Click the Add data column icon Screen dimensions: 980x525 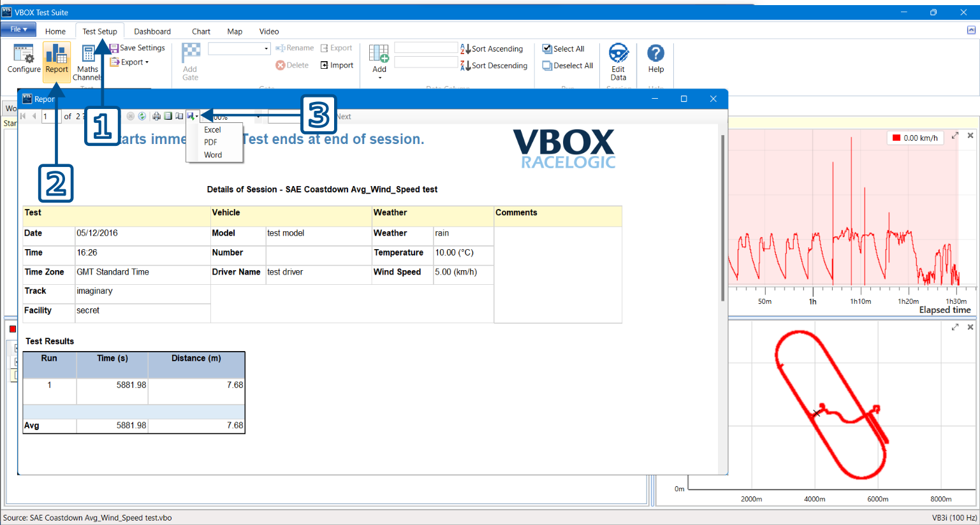[x=379, y=54]
